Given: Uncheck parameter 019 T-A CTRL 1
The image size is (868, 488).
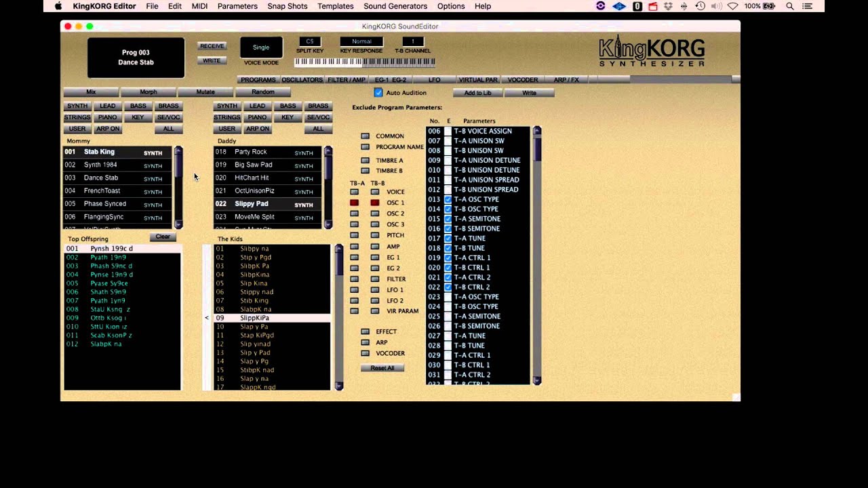Looking at the screenshot, I should coord(448,258).
